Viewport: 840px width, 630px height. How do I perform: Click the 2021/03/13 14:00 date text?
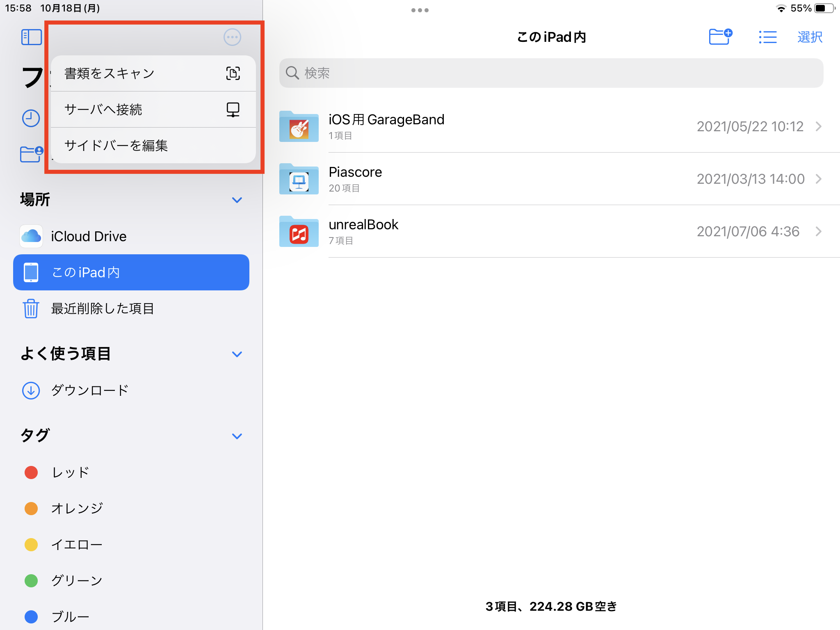[751, 179]
